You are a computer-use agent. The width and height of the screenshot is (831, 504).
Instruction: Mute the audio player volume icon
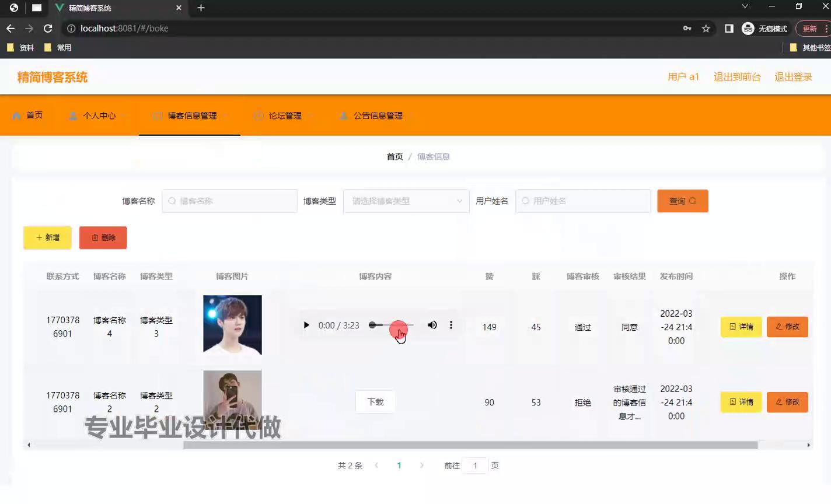[432, 325]
